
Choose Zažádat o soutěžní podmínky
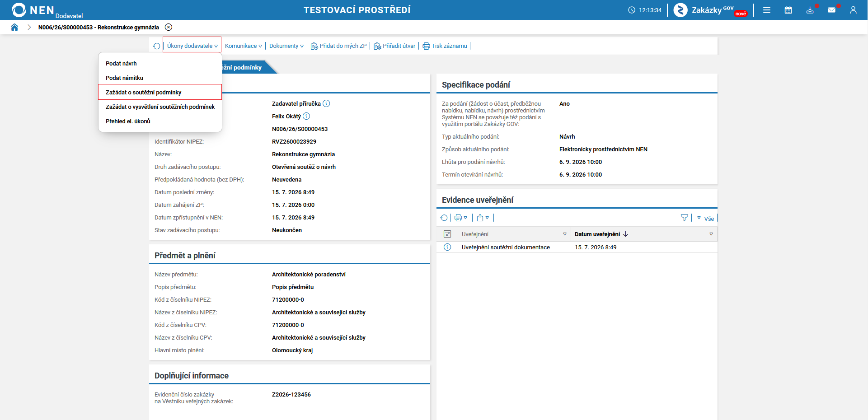[160, 92]
